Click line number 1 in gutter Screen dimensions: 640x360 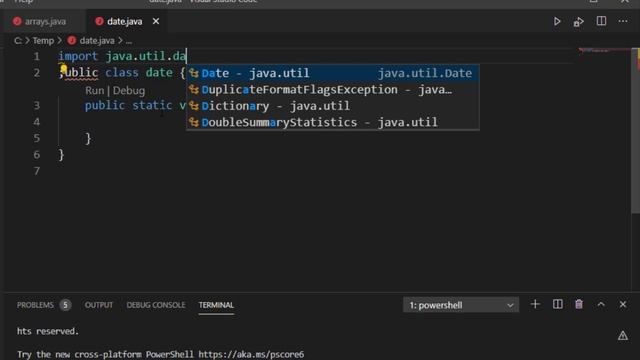click(37, 56)
